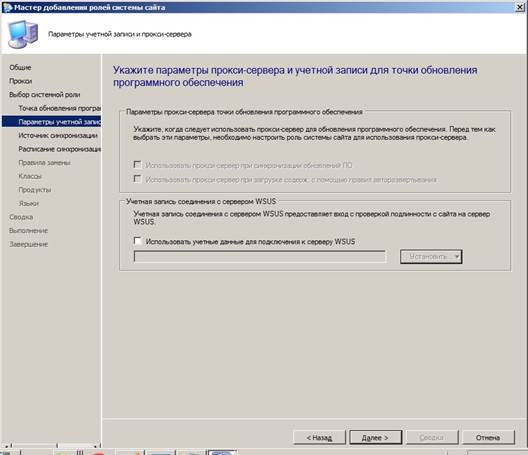Open the Установить dropdown button
The image size is (528, 455).
(x=431, y=257)
